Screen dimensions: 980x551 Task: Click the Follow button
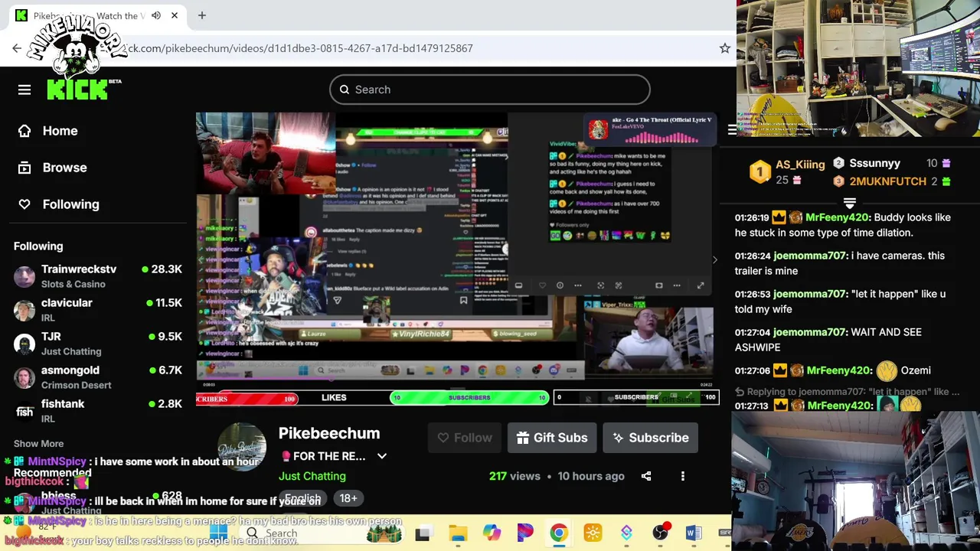(465, 438)
